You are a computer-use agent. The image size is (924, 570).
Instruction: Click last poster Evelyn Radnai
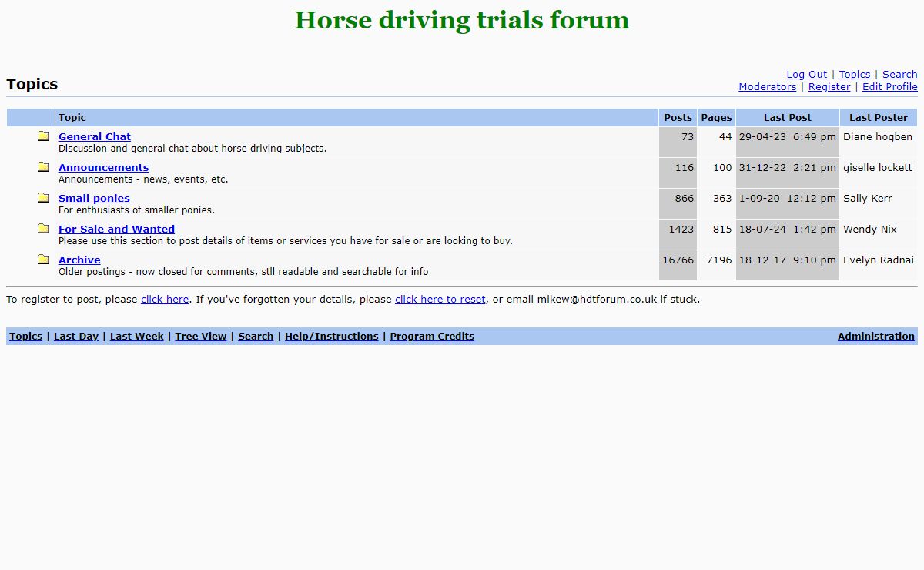879,260
